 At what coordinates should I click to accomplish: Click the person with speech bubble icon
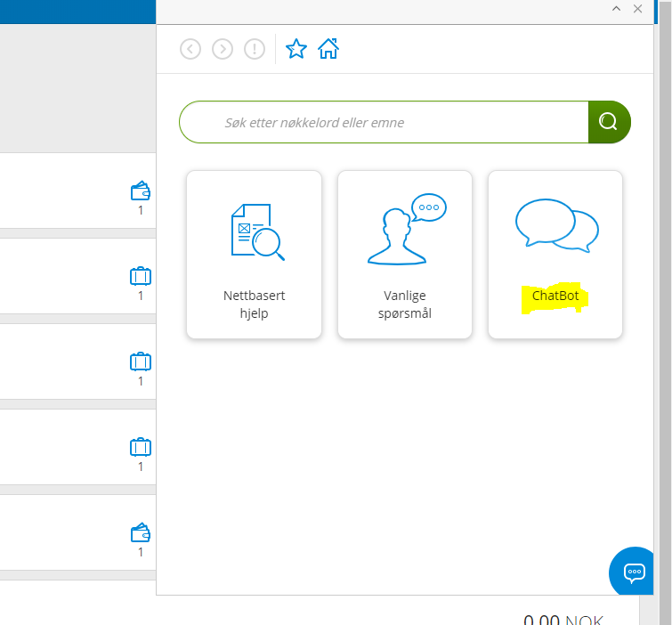click(407, 229)
